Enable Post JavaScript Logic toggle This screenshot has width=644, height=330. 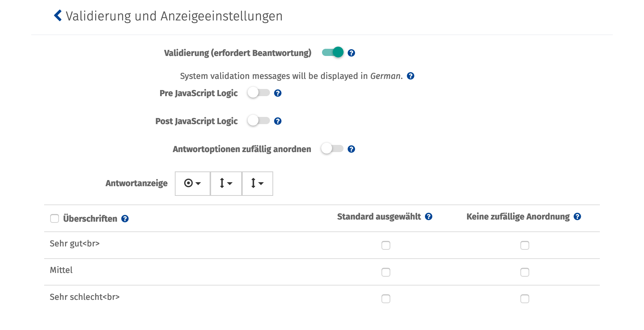258,121
